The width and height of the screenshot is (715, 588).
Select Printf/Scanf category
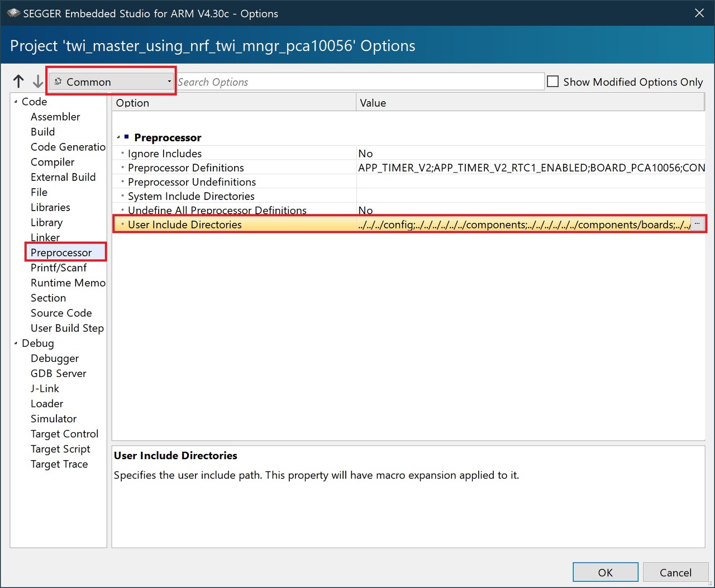(x=59, y=267)
